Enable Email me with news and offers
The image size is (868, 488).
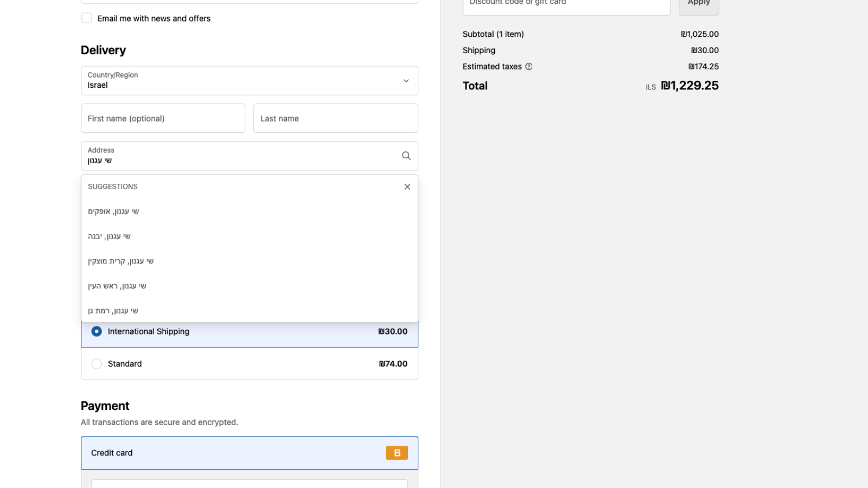87,18
